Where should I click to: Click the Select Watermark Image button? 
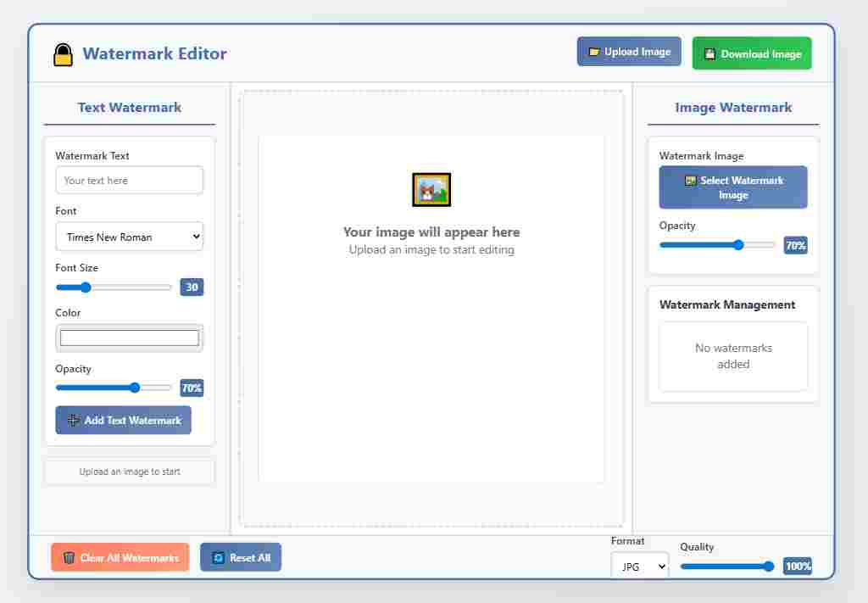pos(732,187)
